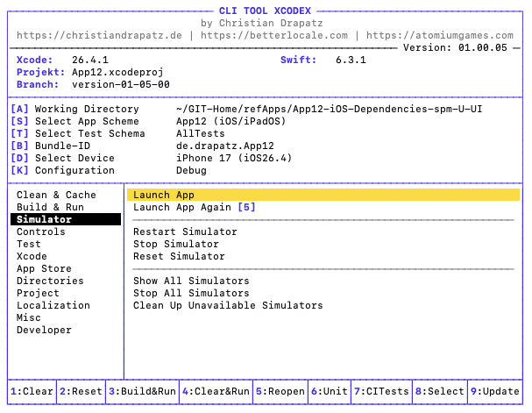Click the 4:Clear&Run shortcut button
This screenshot has height=413, width=532.
[x=216, y=391]
